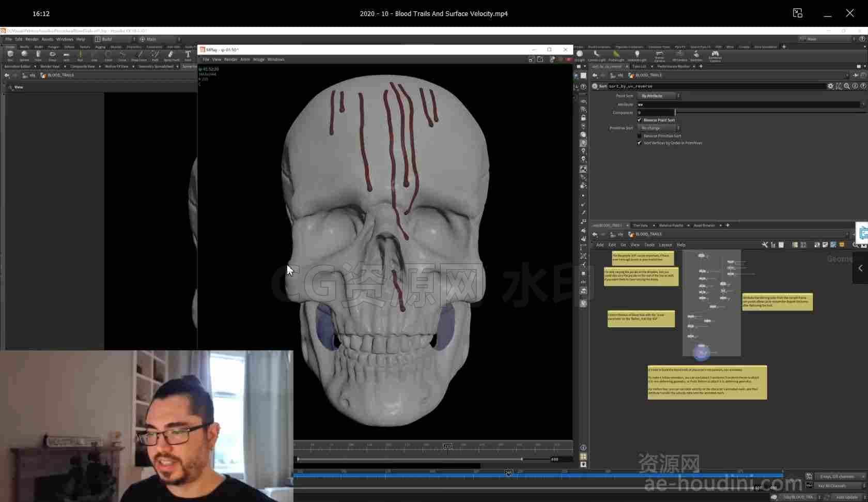Click the Houdini main timeline frame marker
Screen dimensions: 868x502
[509, 473]
